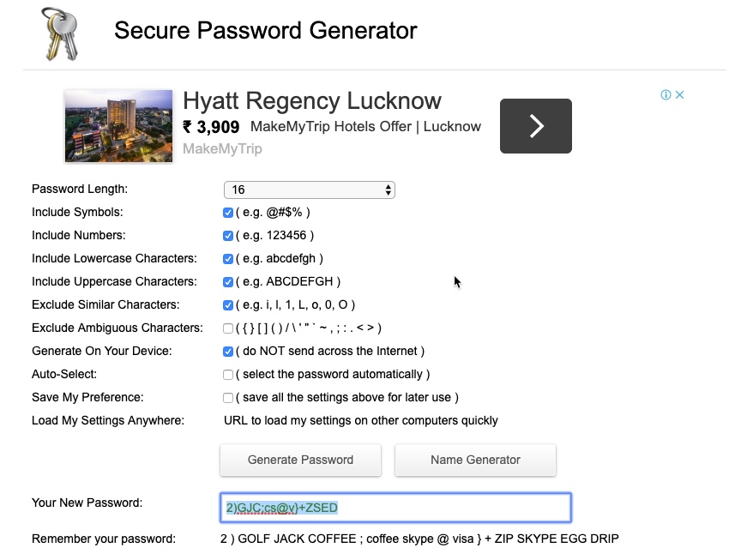Toggle Include Lowercase Characters checkbox

(228, 259)
